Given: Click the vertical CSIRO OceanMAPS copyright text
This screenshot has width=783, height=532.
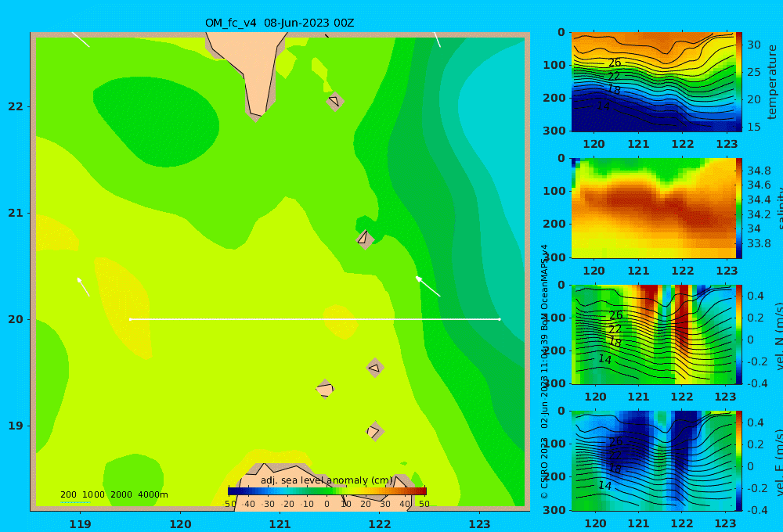Looking at the screenshot, I should point(544,372).
